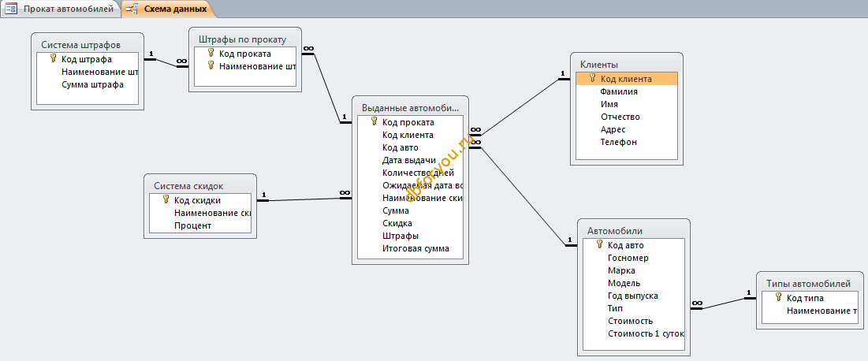The height and width of the screenshot is (361, 868).
Task: Select relationship line between Система штрафов and Штрафы по прокату
Action: point(166,62)
